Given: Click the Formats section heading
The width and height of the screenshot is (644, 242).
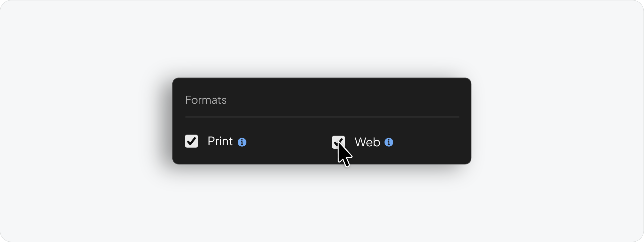Looking at the screenshot, I should pos(206,100).
